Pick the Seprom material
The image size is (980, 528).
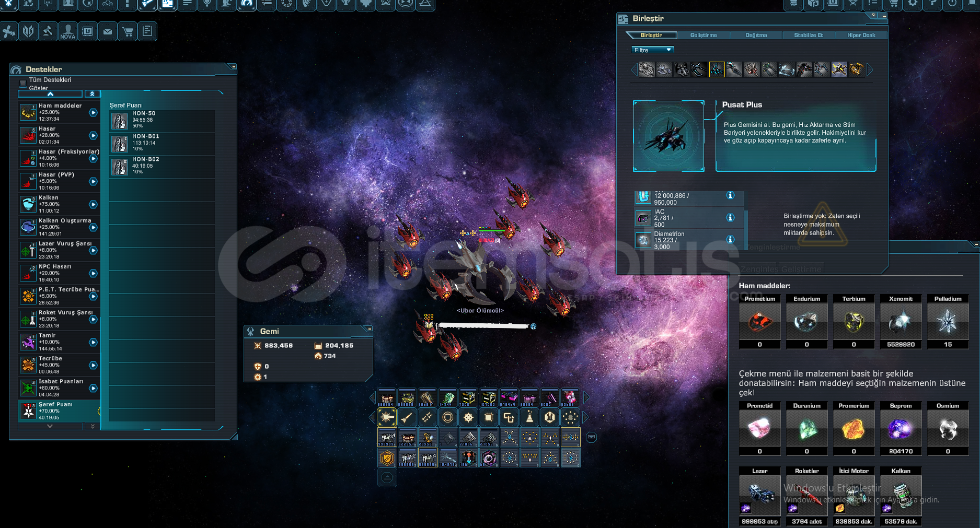point(901,429)
